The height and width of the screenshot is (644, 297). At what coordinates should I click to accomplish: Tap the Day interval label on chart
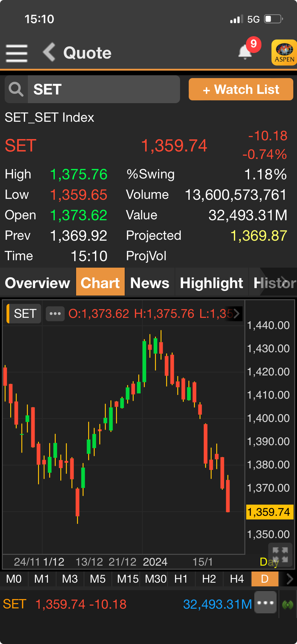click(269, 562)
